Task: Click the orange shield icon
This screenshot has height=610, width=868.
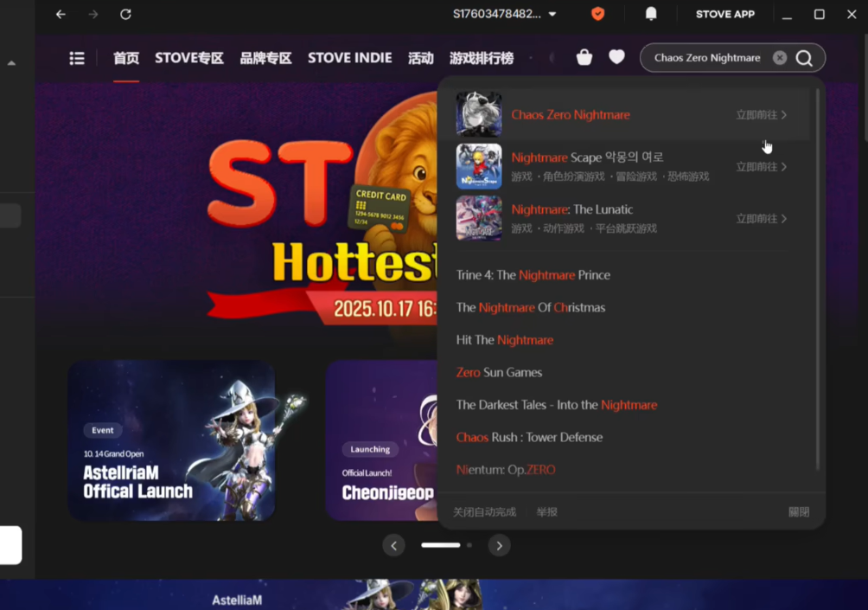Action: 597,14
